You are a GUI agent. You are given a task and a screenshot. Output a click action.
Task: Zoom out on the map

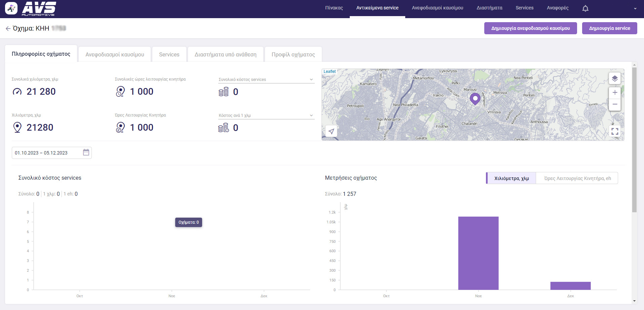coord(614,104)
